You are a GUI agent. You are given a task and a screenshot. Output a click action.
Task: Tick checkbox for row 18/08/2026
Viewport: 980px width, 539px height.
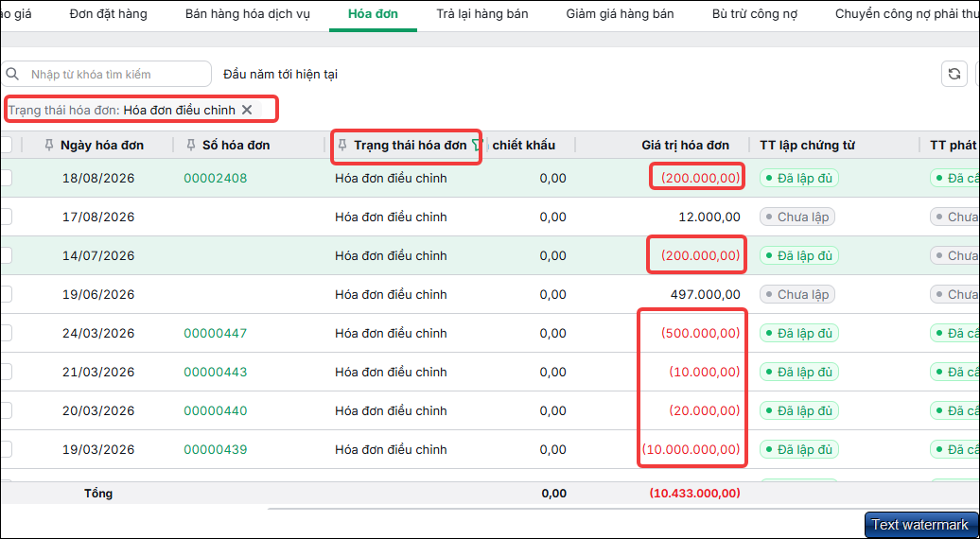pos(5,178)
